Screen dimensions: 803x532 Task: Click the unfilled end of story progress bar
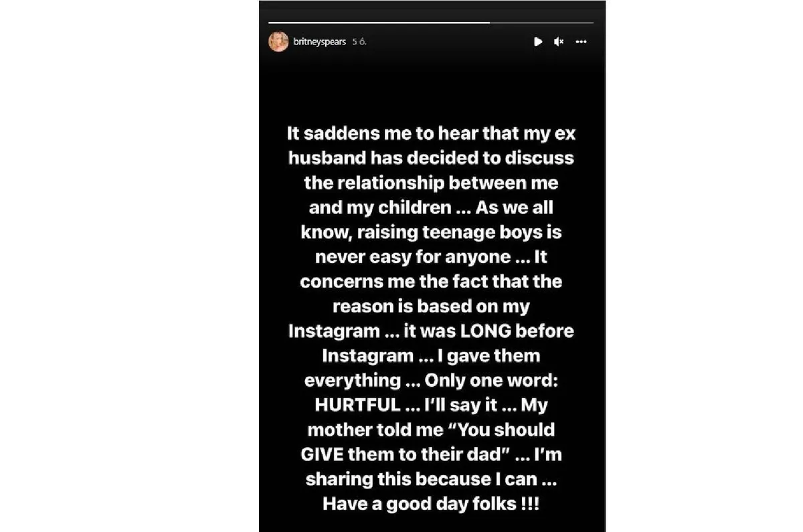[542, 23]
